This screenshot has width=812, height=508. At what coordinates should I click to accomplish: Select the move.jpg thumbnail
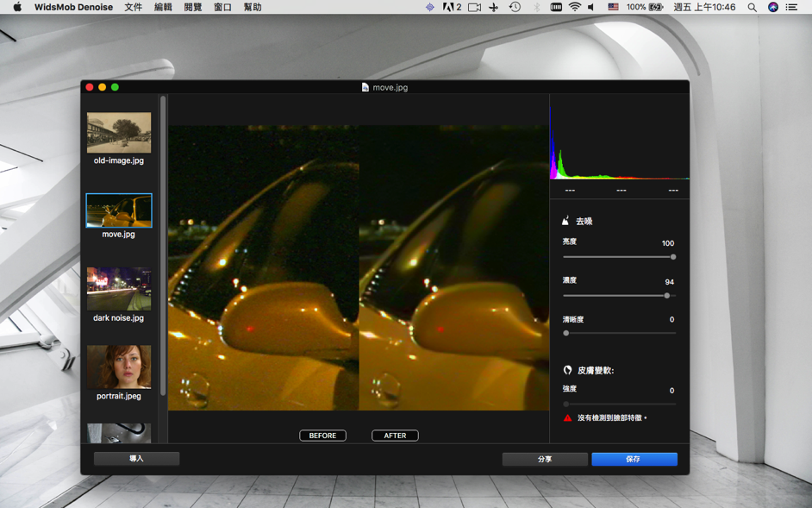tap(119, 210)
